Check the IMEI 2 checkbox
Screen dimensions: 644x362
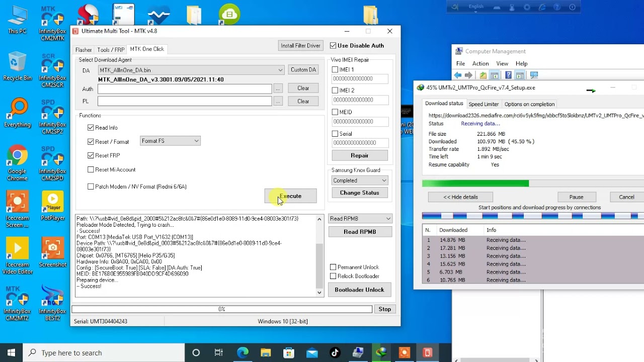click(335, 90)
